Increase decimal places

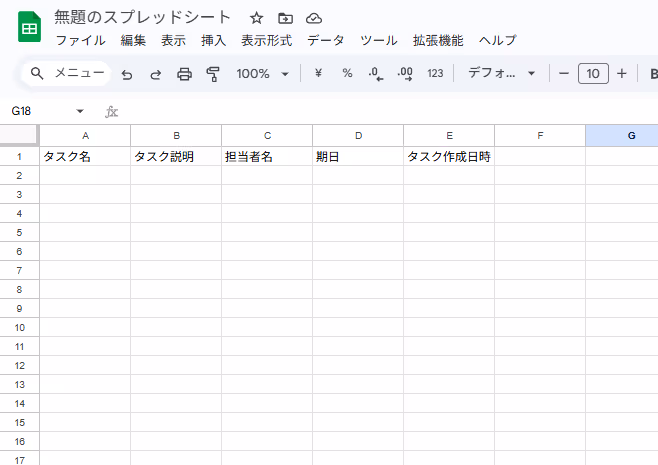click(x=405, y=74)
